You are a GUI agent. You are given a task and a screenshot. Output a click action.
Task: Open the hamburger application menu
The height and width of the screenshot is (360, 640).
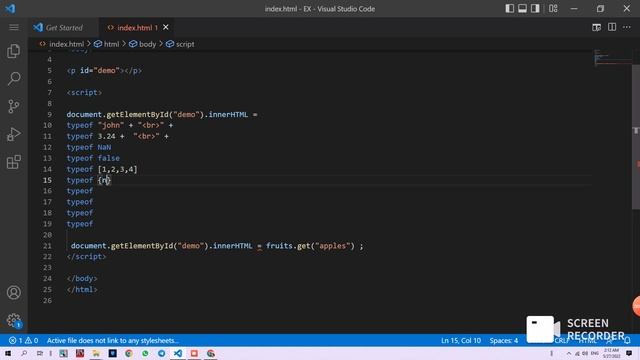[x=14, y=27]
